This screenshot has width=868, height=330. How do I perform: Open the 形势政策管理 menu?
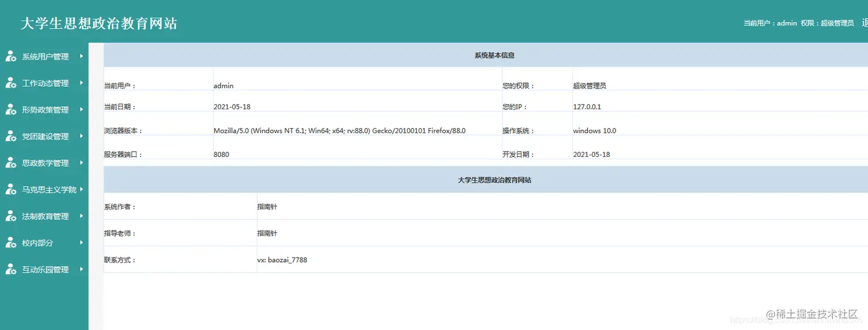(x=44, y=109)
